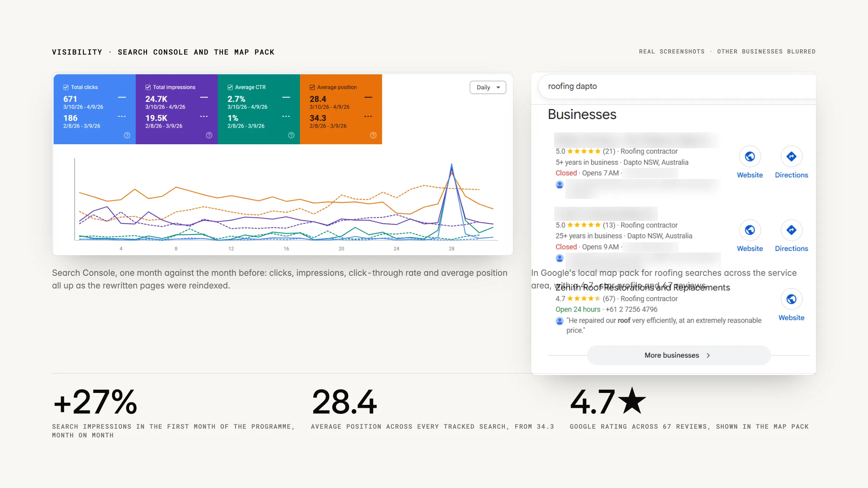Click Directions icon for 13-review contractor
868x488 pixels.
coord(791,230)
